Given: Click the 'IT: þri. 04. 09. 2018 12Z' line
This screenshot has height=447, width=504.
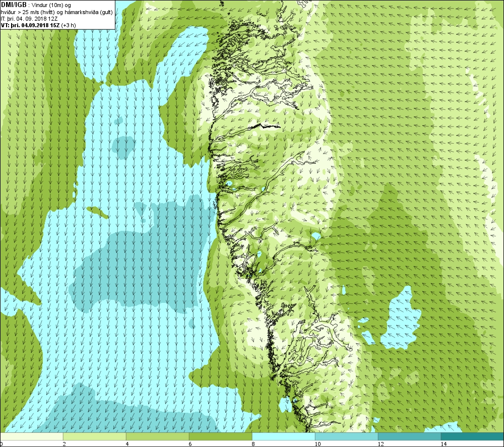Looking at the screenshot, I should coord(29,19).
